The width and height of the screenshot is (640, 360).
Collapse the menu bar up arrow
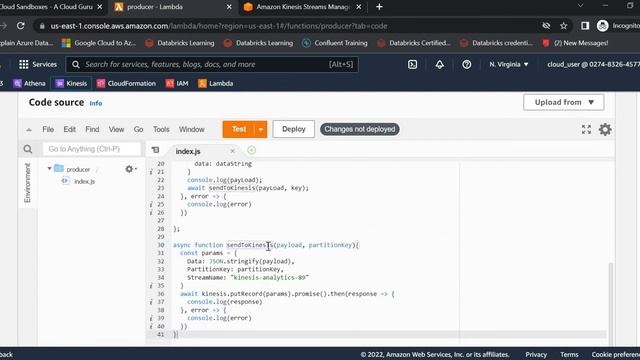tap(29, 130)
